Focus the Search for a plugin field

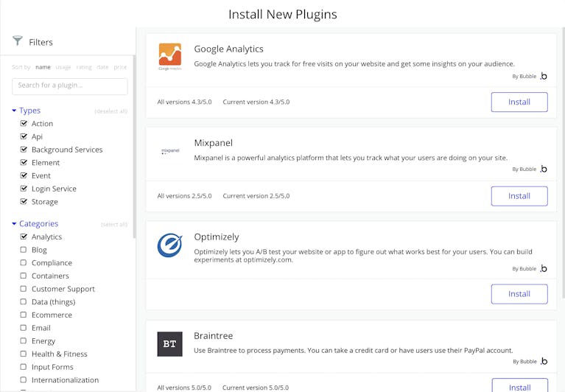click(69, 86)
